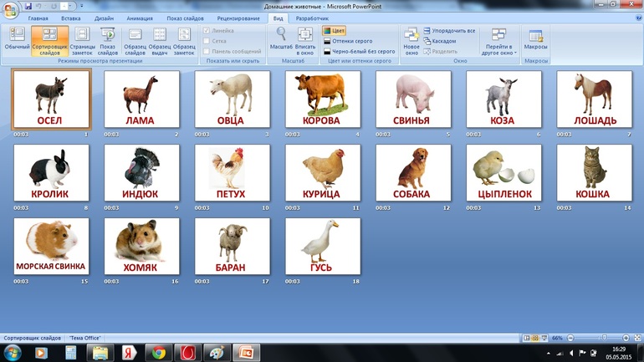Open Handout Master (Образец выдач)
This screenshot has width=644, height=362.
160,40
